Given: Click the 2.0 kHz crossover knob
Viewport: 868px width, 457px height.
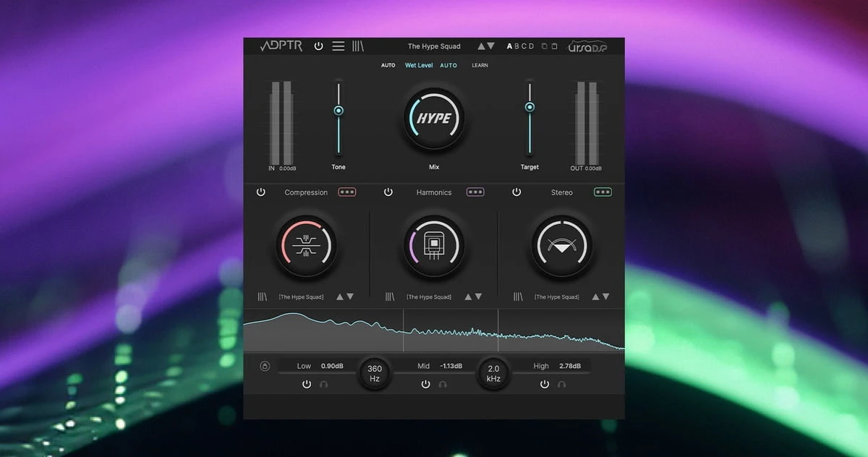Looking at the screenshot, I should (x=493, y=373).
